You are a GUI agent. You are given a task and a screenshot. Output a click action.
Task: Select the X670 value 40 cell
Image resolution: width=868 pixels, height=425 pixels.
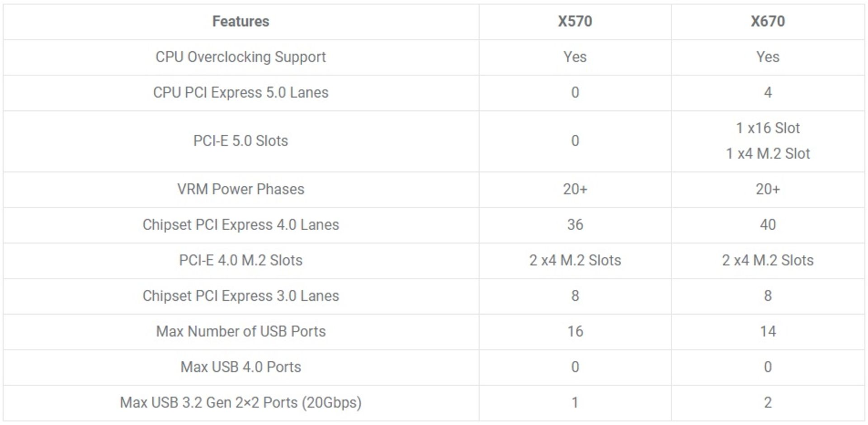coord(768,225)
